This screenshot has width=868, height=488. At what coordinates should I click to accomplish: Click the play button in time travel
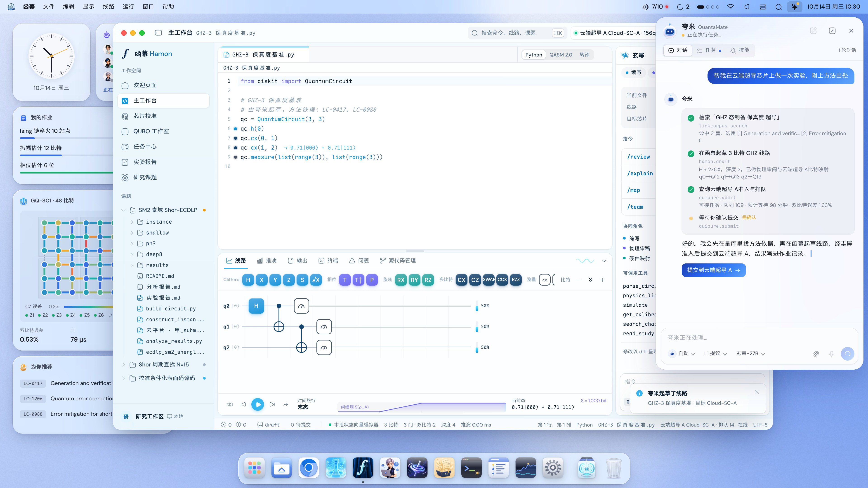click(x=258, y=404)
